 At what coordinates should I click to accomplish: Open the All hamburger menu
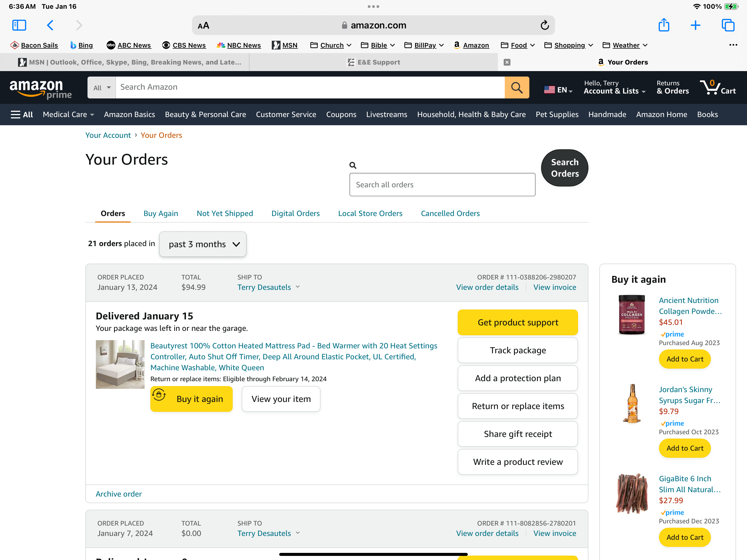(22, 115)
